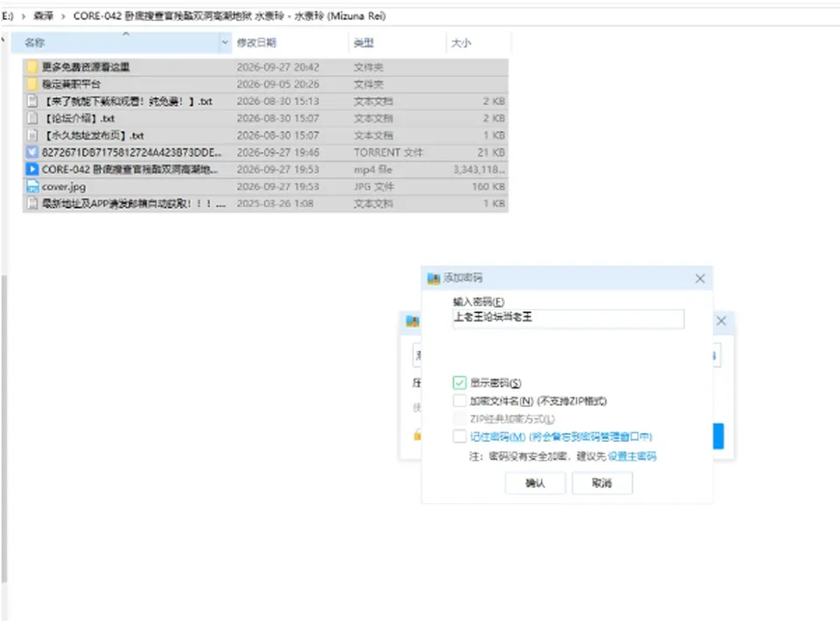
Task: Tick the 记住密码 checkbox
Action: [459, 436]
